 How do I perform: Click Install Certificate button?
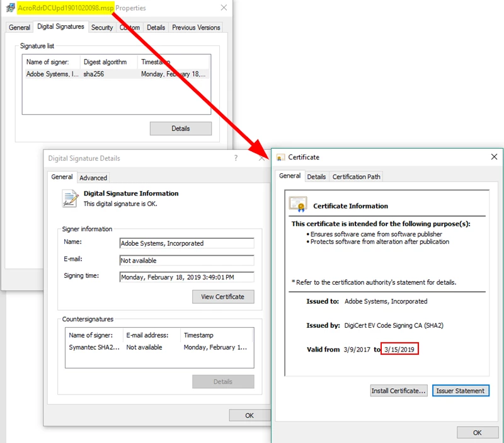pyautogui.click(x=399, y=391)
